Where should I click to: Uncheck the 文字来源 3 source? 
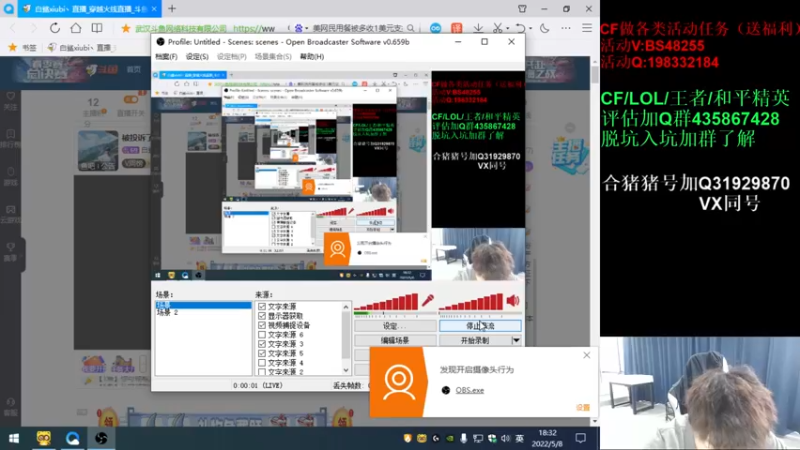[262, 344]
